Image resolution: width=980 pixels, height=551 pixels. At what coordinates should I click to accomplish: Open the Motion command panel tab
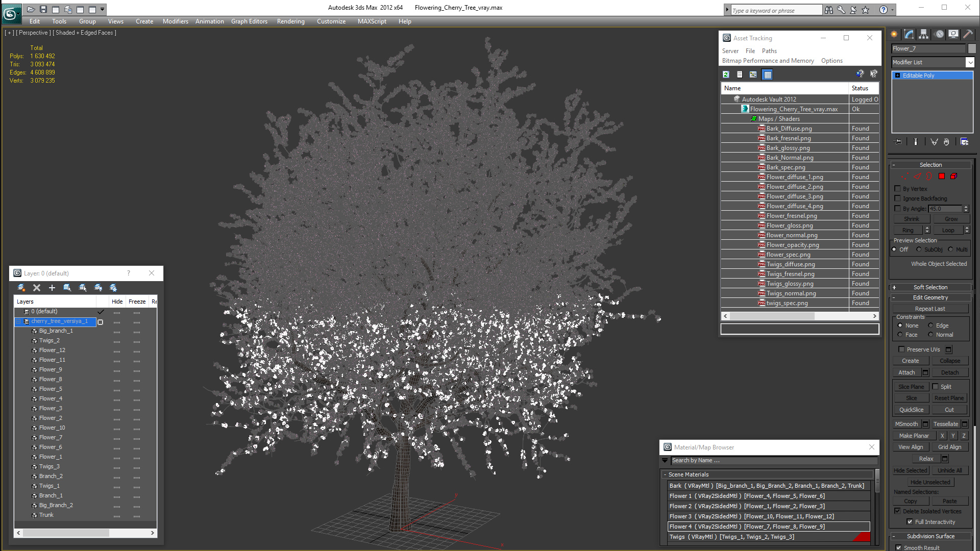pyautogui.click(x=939, y=34)
